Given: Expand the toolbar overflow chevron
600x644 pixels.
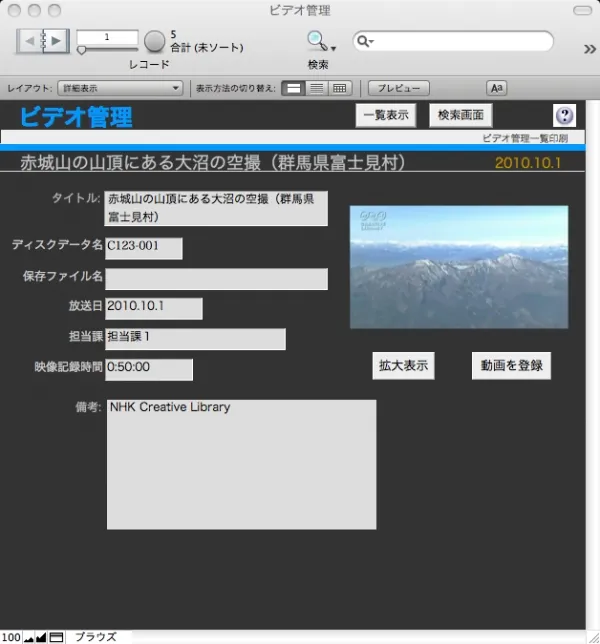Looking at the screenshot, I should point(589,47).
